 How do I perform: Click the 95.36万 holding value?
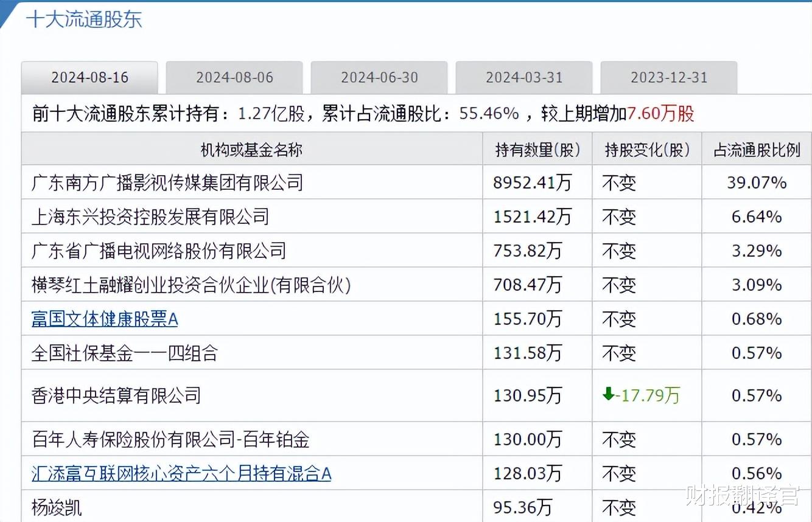(x=523, y=507)
